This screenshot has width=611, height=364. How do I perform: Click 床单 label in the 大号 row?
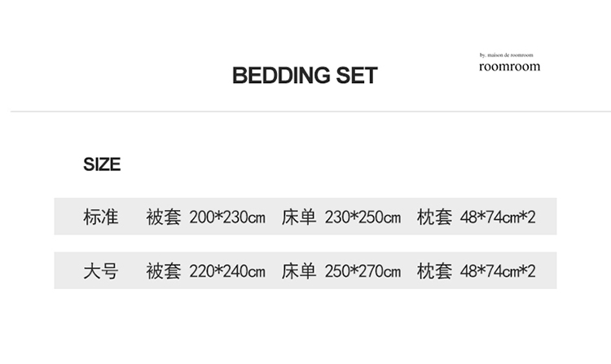coord(298,271)
